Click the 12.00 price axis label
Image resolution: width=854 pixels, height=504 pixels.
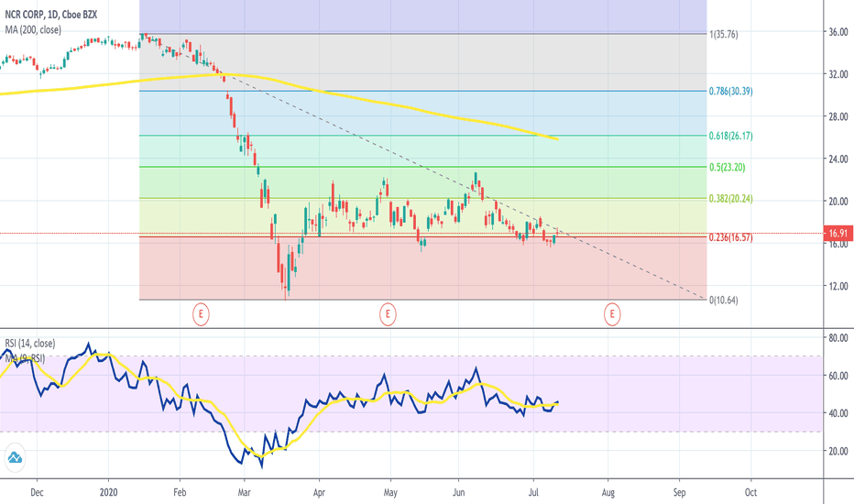pyautogui.click(x=838, y=286)
